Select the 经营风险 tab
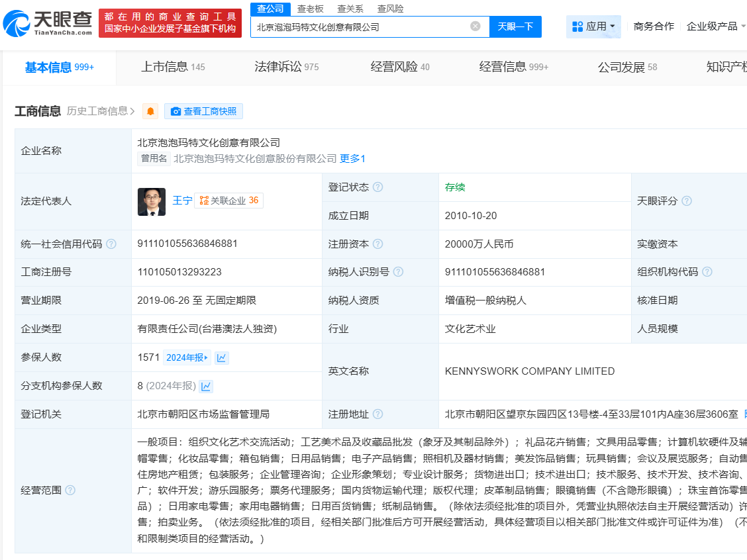 tap(400, 67)
